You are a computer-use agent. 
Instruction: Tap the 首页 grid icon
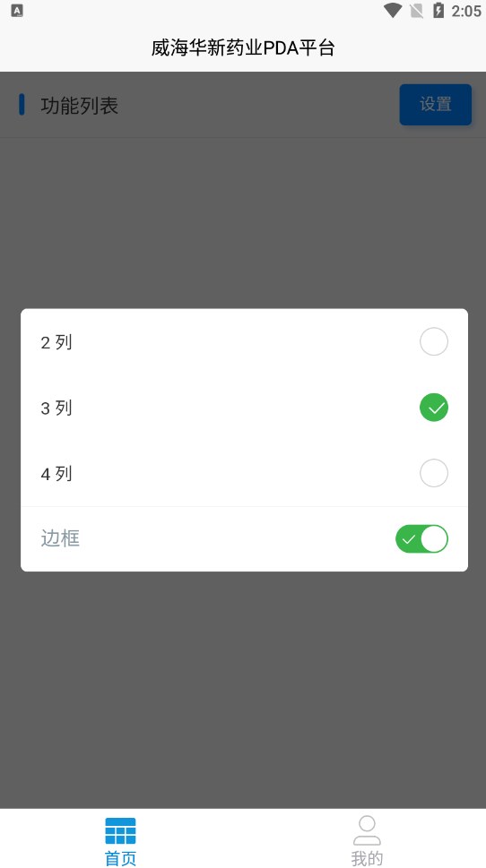point(120,831)
